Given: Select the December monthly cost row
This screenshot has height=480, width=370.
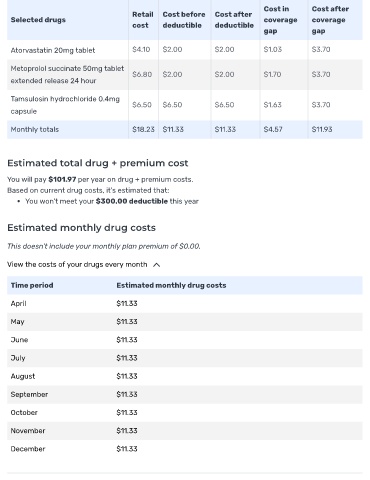Looking at the screenshot, I should (185, 449).
